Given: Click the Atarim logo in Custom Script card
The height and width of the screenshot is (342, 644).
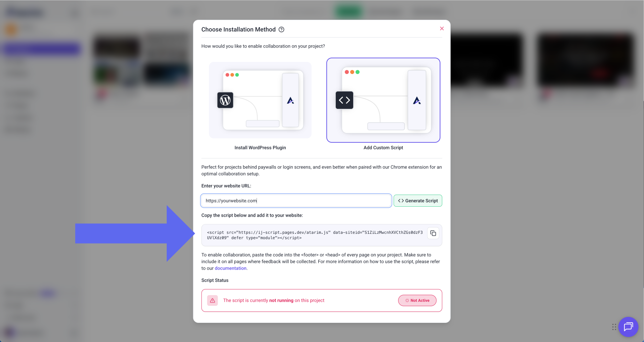Looking at the screenshot, I should pos(417,100).
